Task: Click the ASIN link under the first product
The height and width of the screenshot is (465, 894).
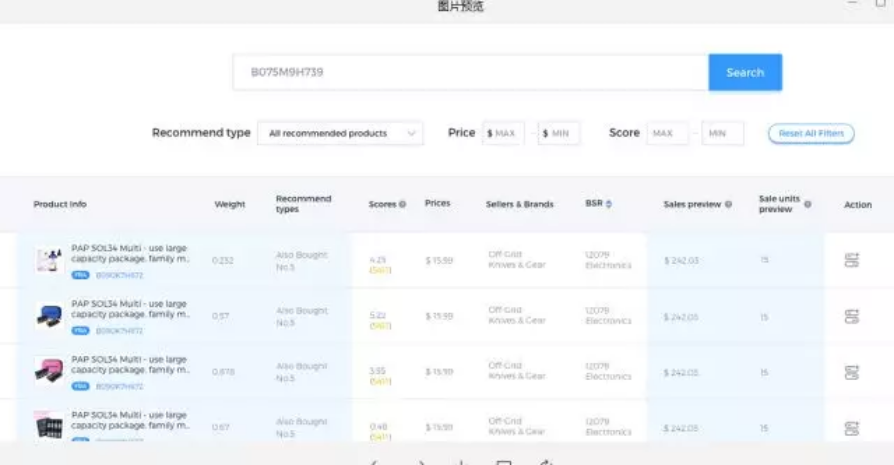Action: pyautogui.click(x=119, y=275)
